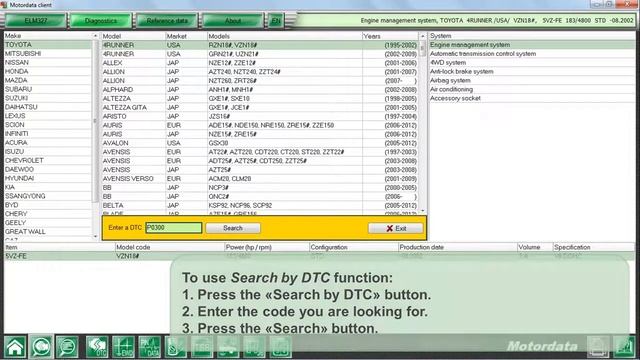Open the About tab

(233, 20)
